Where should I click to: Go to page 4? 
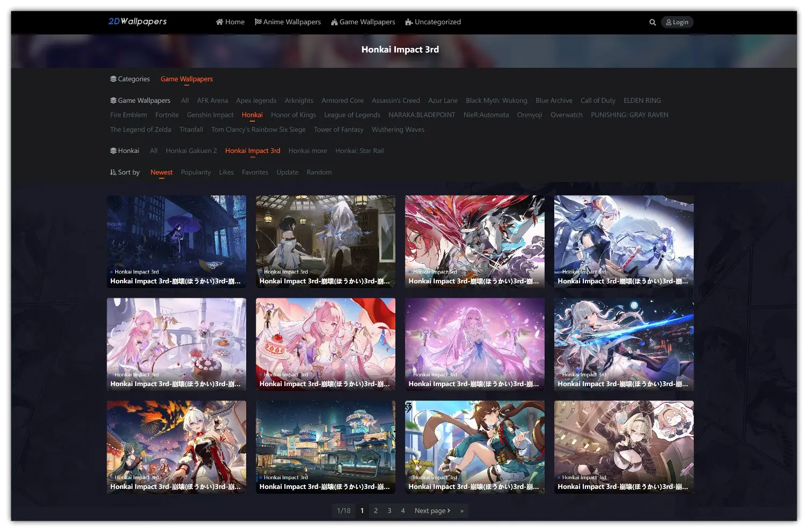[402, 511]
